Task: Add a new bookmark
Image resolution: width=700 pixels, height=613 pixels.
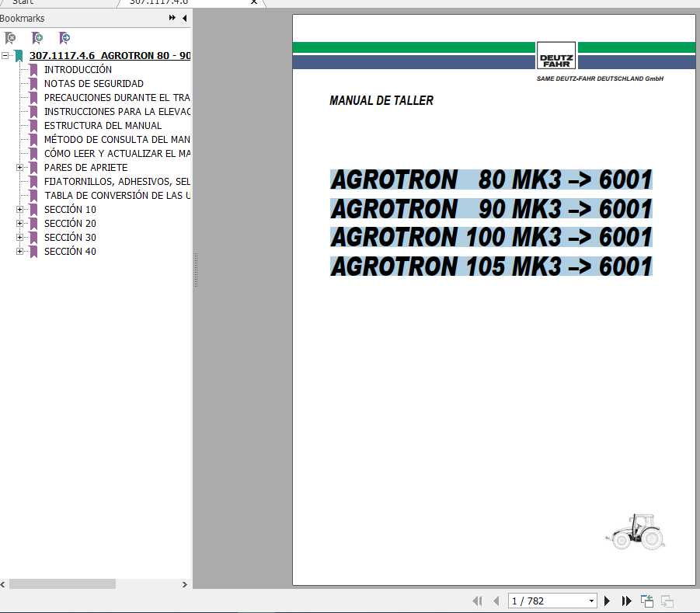Action: pyautogui.click(x=37, y=37)
